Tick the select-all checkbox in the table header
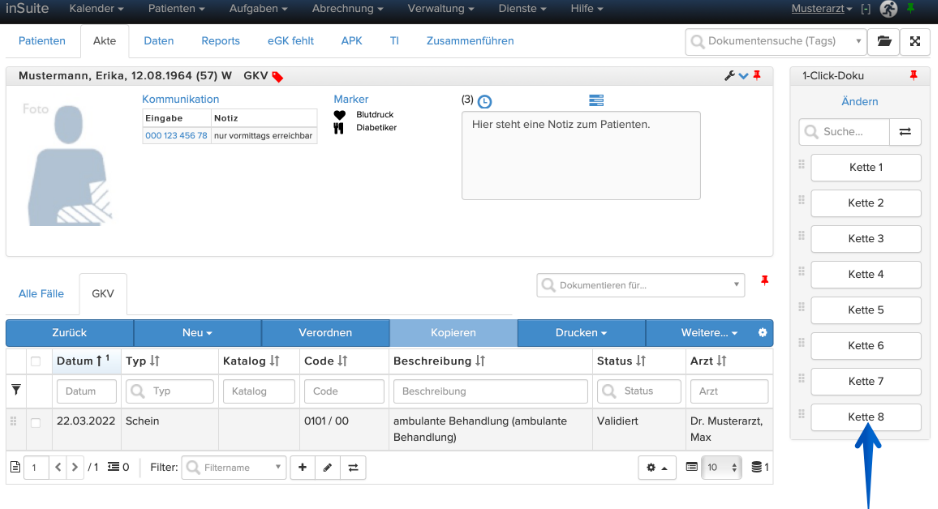 pos(36,361)
